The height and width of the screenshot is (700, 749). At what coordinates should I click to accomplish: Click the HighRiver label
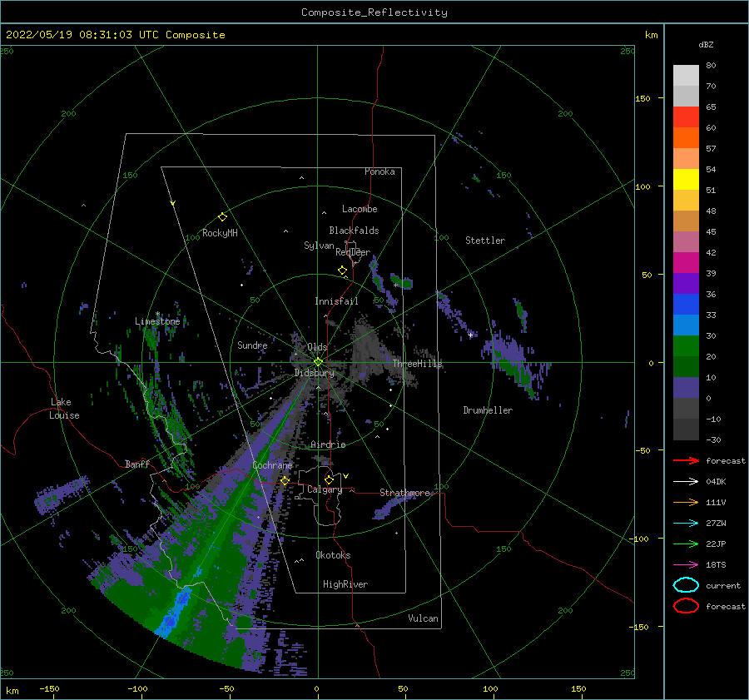[345, 584]
